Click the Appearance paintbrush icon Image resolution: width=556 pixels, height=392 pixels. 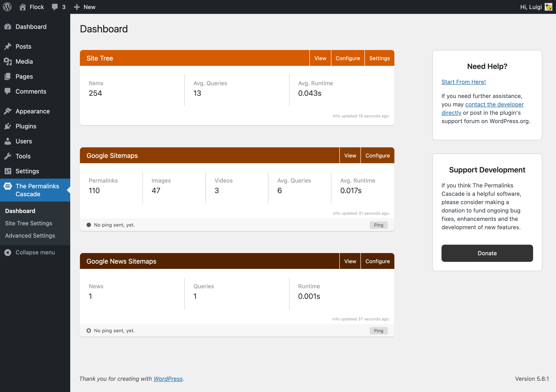(x=8, y=111)
